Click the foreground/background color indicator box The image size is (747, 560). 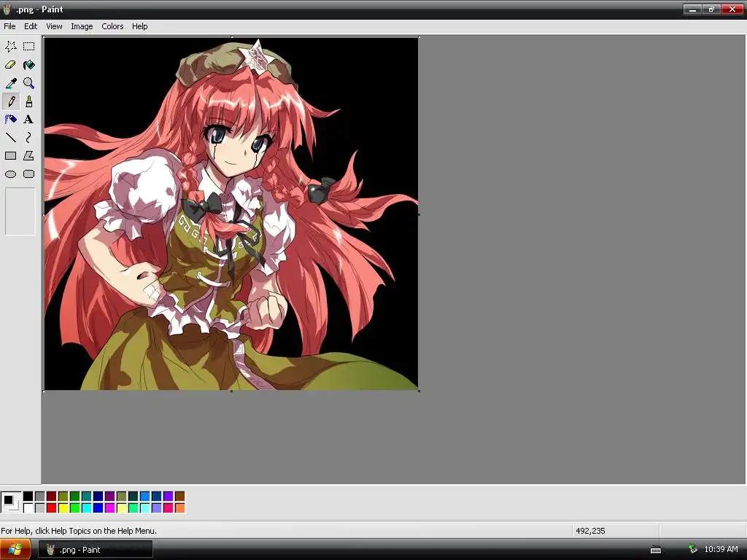10,502
